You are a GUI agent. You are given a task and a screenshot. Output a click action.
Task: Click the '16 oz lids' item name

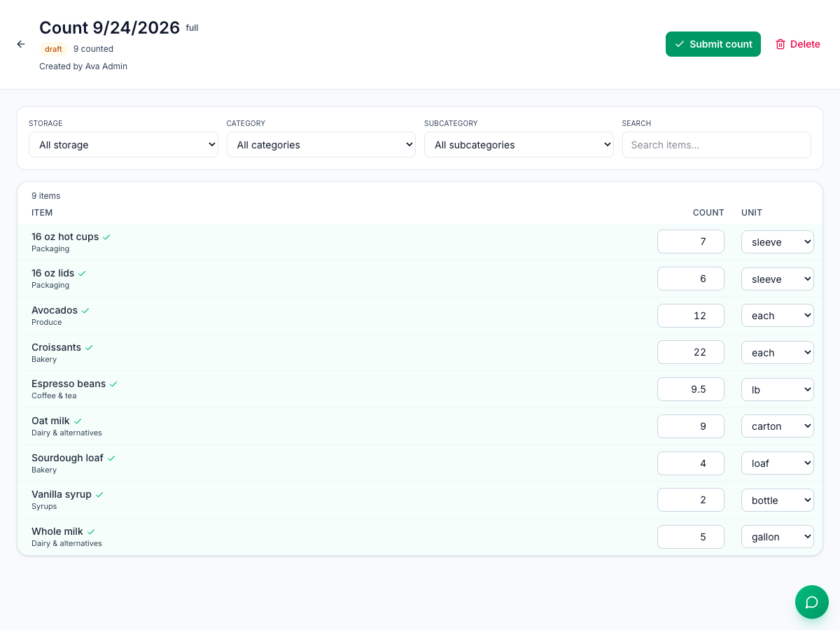pos(52,273)
